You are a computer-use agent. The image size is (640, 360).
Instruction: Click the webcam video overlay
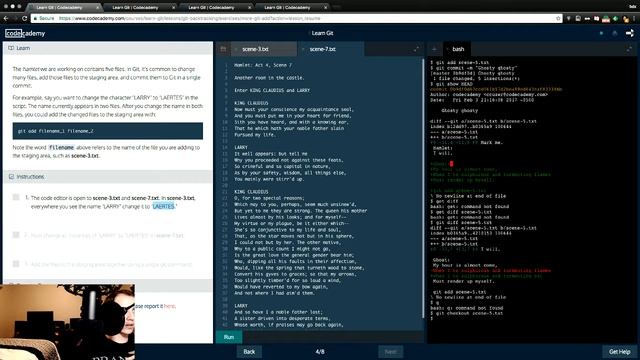[67, 322]
